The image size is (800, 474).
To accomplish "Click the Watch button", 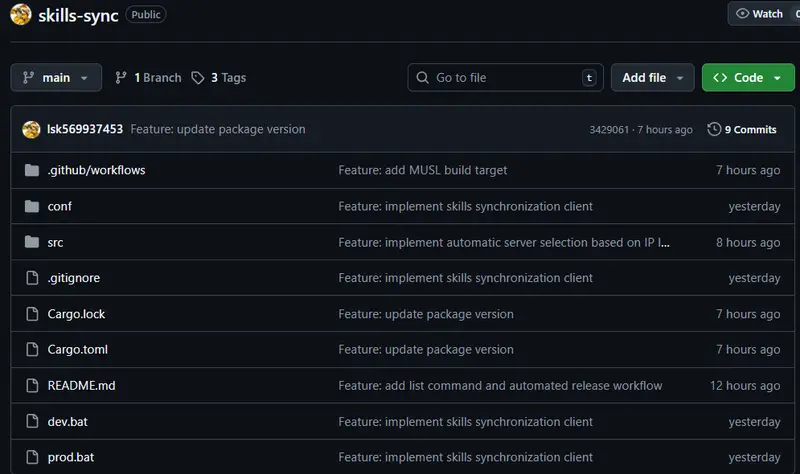I will 760,14.
